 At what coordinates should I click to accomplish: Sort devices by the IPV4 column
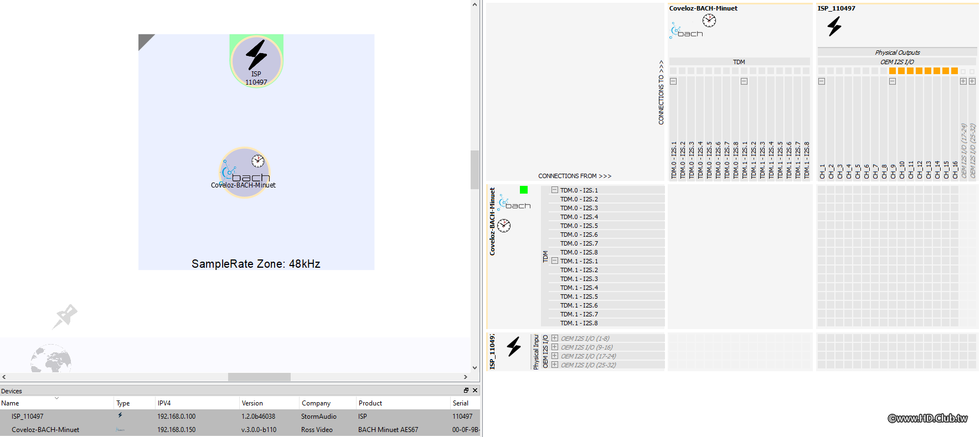197,403
